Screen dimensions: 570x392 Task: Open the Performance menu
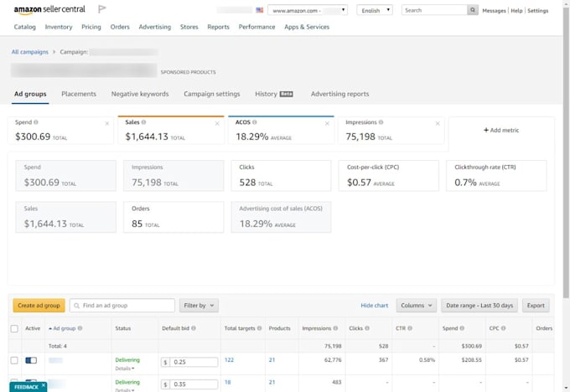(256, 27)
